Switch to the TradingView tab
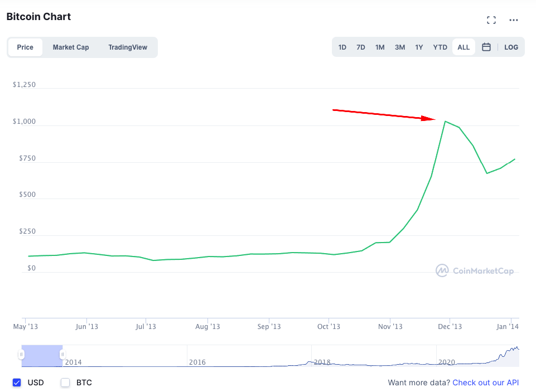This screenshot has height=392, width=536. pyautogui.click(x=128, y=47)
